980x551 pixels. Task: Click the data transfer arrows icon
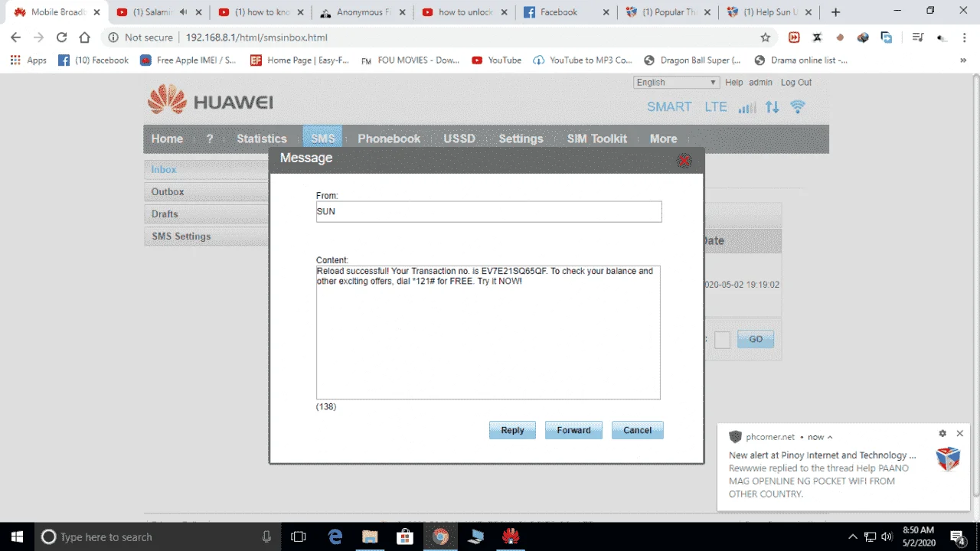pyautogui.click(x=772, y=107)
